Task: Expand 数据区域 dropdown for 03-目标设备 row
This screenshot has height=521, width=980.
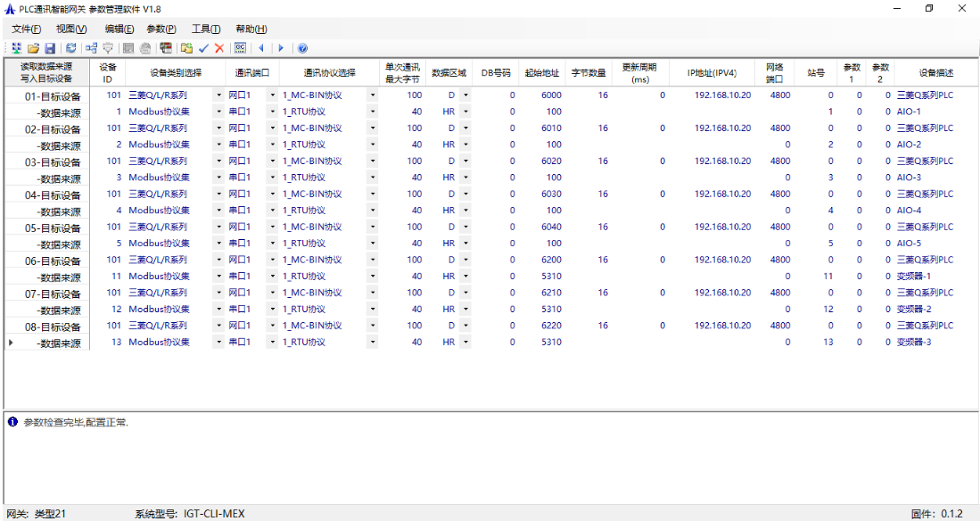Action: [465, 161]
